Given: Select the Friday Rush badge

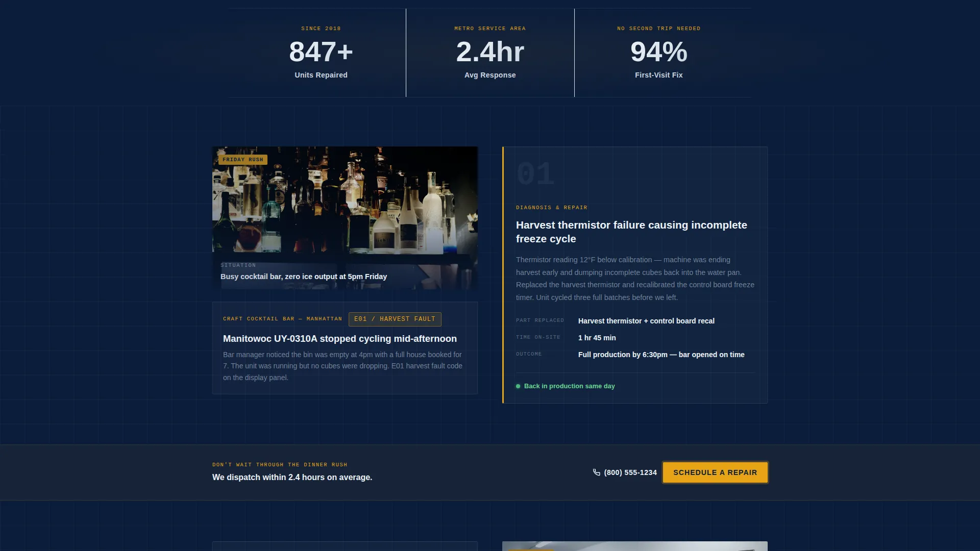Looking at the screenshot, I should (243, 160).
